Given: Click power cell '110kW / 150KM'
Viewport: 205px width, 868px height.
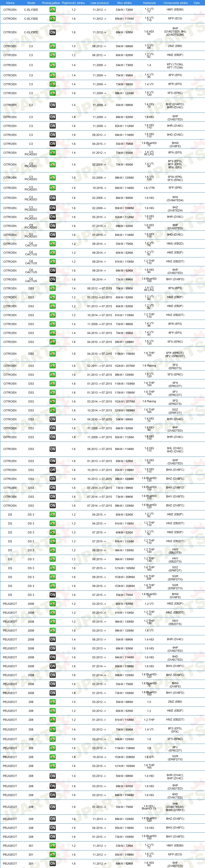Looking at the screenshot, I should coord(124,384).
